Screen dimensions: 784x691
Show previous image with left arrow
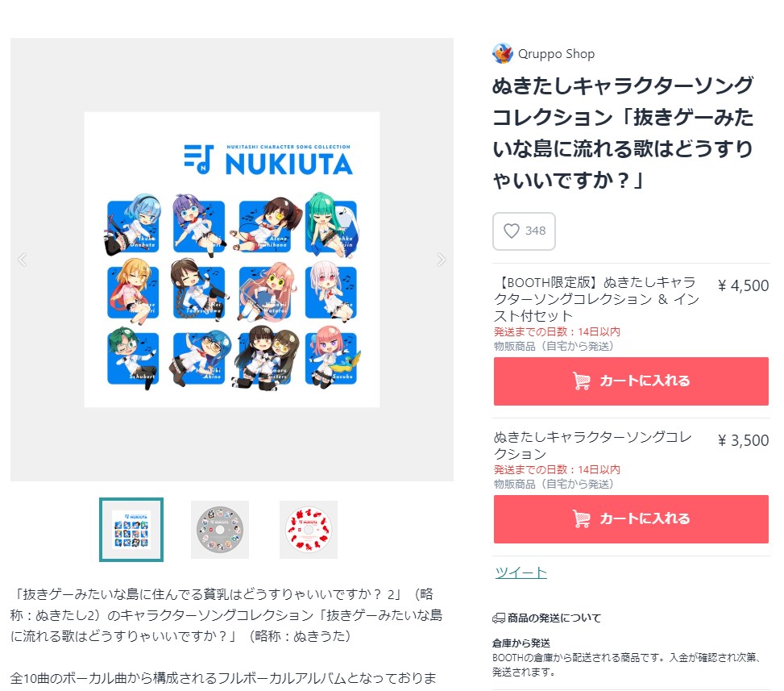(x=22, y=260)
